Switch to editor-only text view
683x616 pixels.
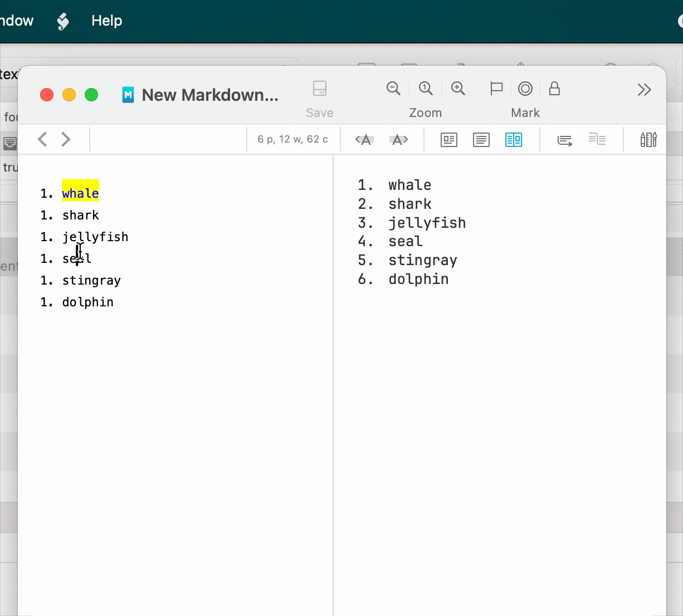[x=481, y=140]
